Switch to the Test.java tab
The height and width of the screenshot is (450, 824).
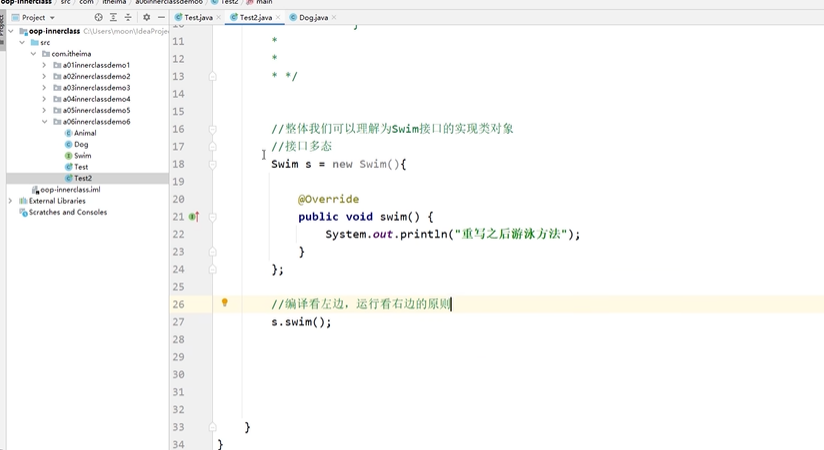198,17
